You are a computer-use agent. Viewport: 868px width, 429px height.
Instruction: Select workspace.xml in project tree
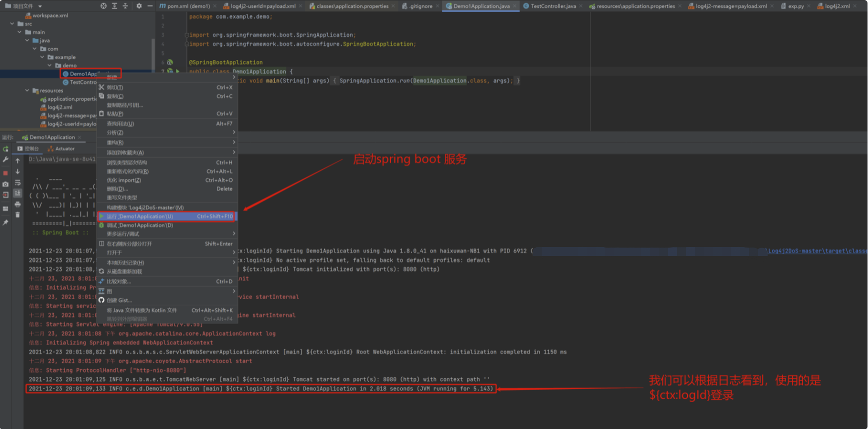[x=50, y=15]
